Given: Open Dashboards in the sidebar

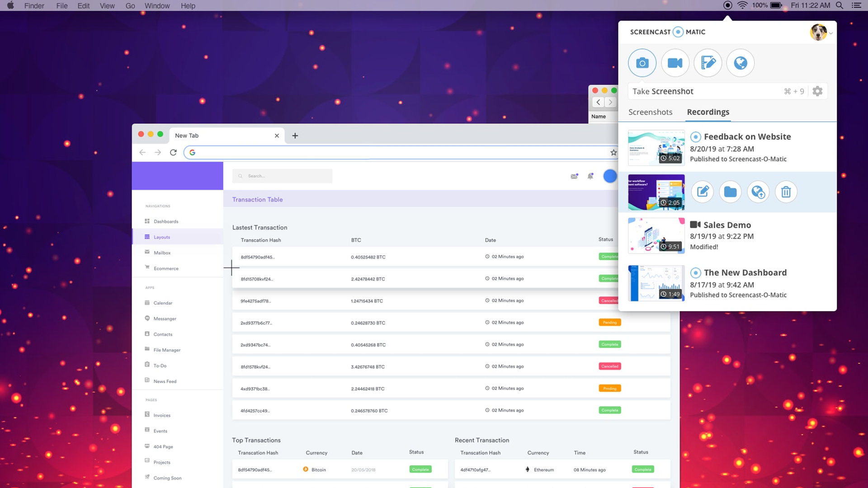Looking at the screenshot, I should click(165, 221).
